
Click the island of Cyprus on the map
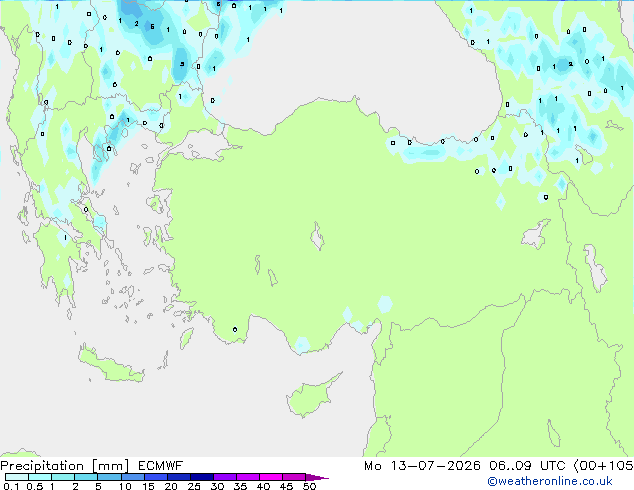pyautogui.click(x=309, y=396)
